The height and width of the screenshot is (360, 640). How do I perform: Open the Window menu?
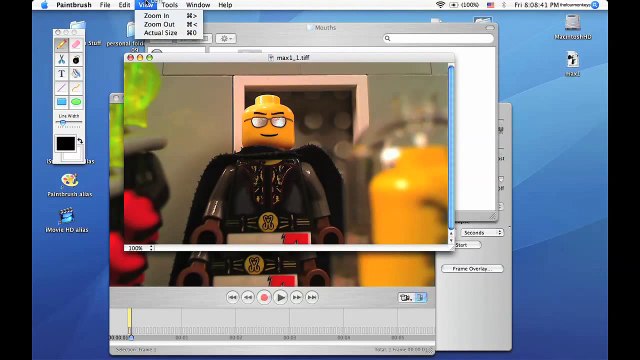[x=198, y=5]
